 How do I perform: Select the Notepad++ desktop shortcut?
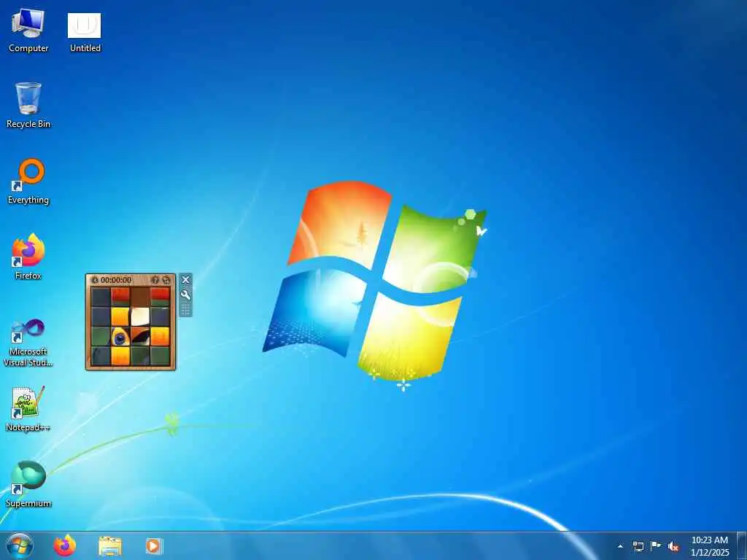point(28,409)
